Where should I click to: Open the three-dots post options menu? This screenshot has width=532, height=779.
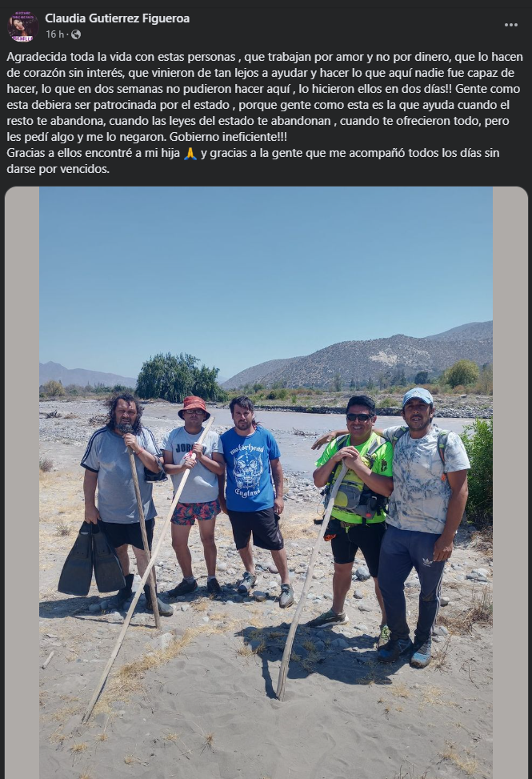point(510,25)
